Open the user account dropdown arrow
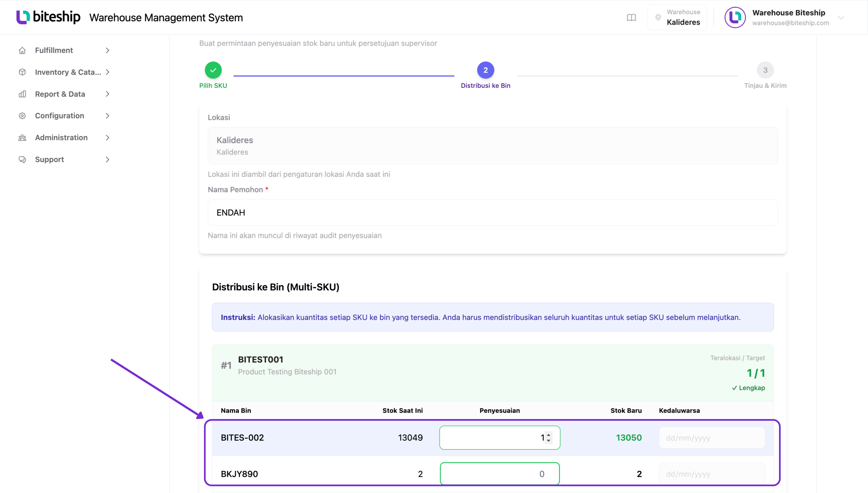 (x=841, y=18)
